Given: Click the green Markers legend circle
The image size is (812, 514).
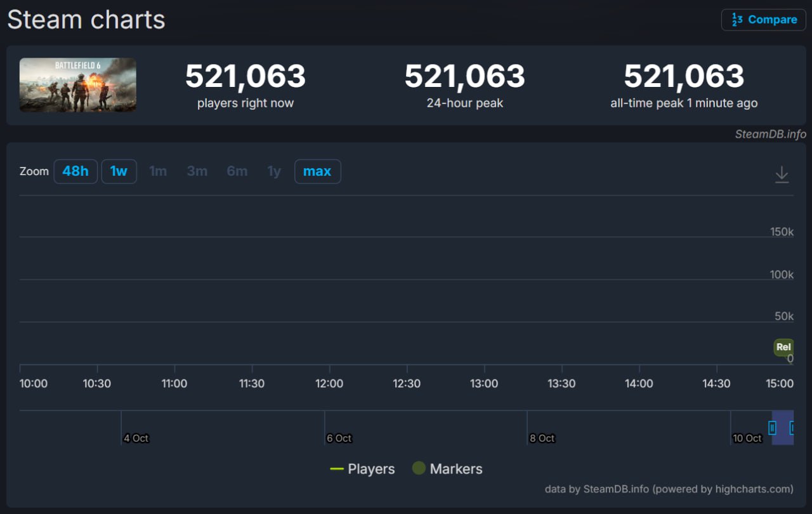Looking at the screenshot, I should pos(419,468).
